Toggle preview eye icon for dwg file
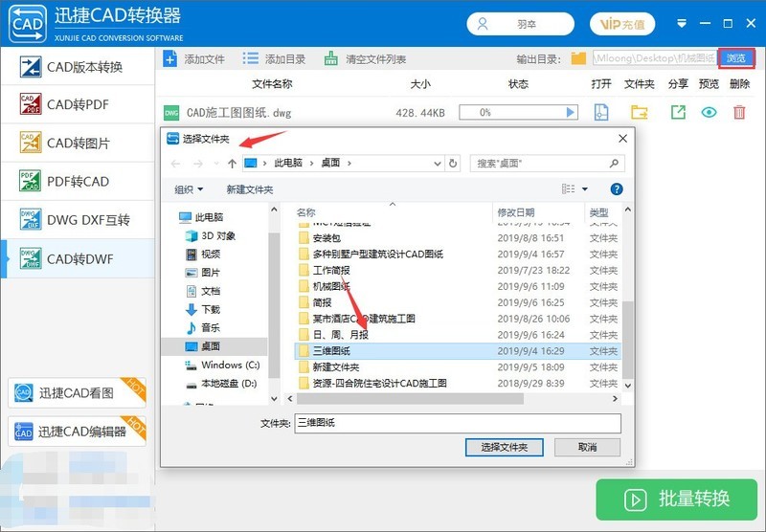The width and height of the screenshot is (766, 532). coord(709,113)
